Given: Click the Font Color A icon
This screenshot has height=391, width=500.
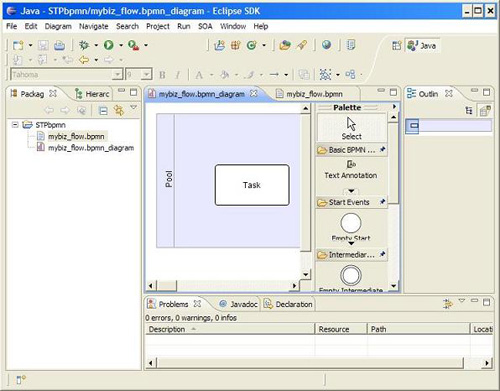Looking at the screenshot, I should [x=199, y=75].
